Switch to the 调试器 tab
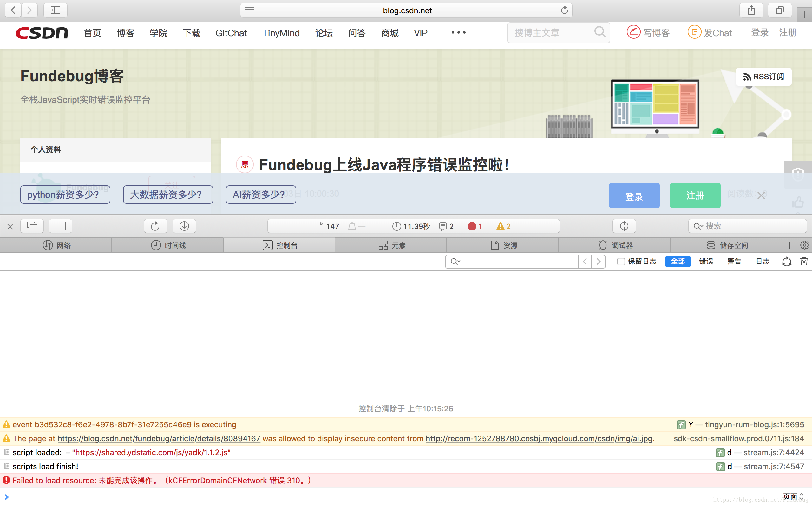 (x=614, y=245)
